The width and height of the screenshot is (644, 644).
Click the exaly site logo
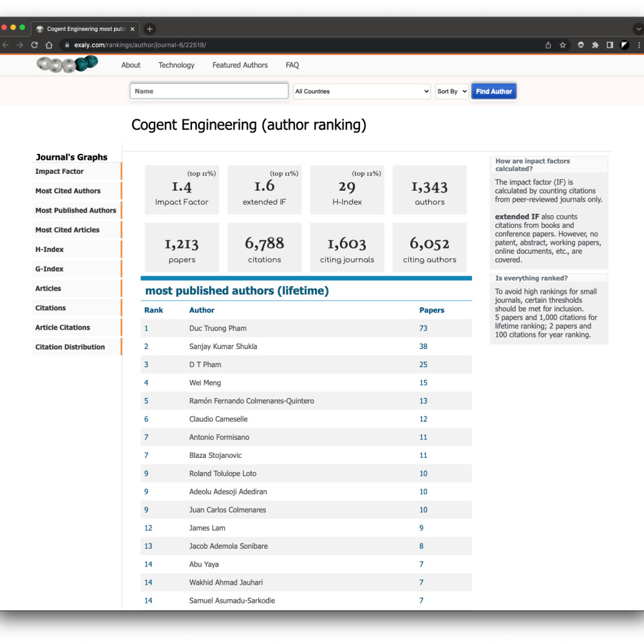click(67, 64)
